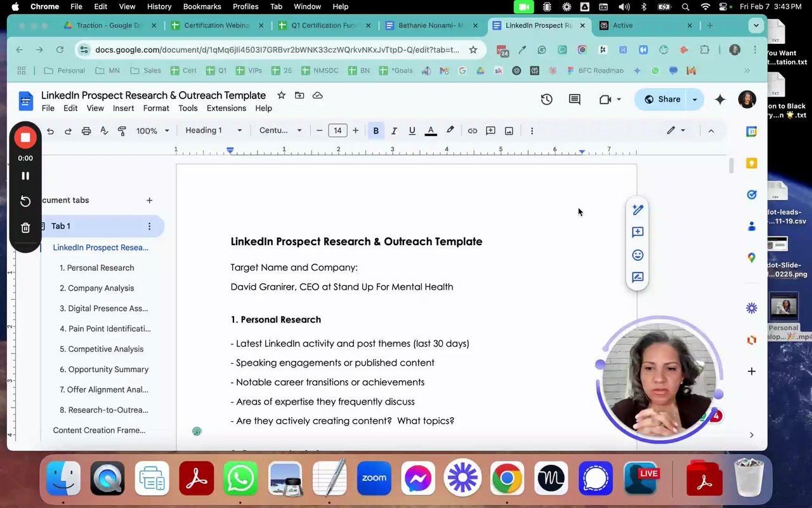Add emoji reaction from floating panel

[x=638, y=255]
